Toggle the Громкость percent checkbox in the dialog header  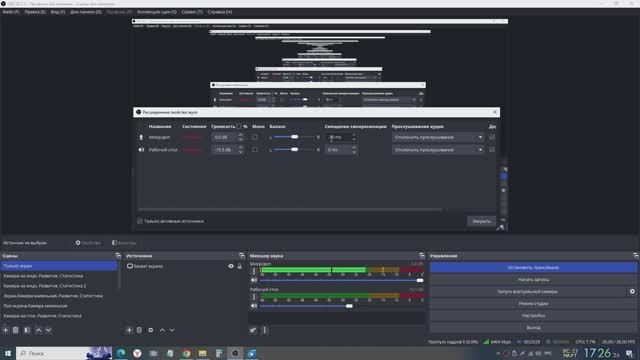(239, 127)
